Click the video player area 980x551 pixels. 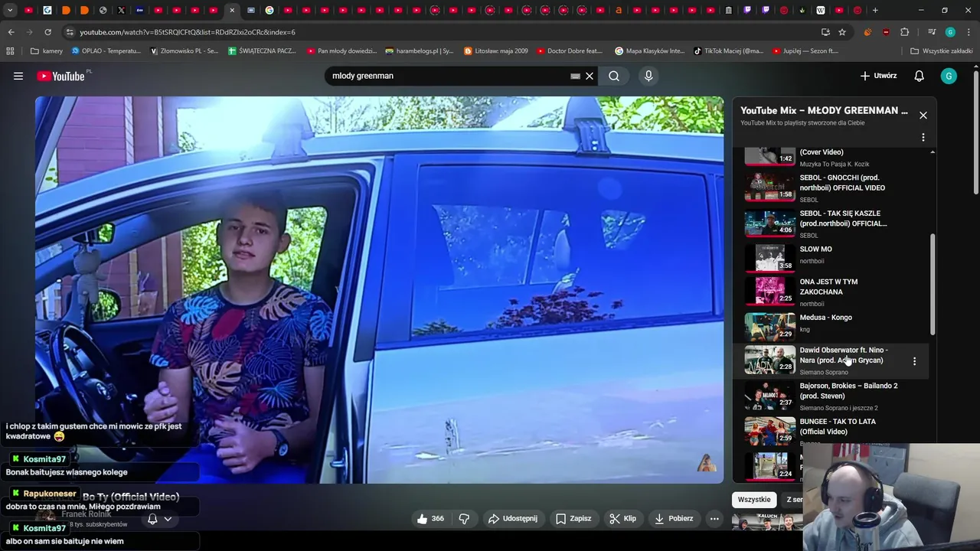[379, 289]
